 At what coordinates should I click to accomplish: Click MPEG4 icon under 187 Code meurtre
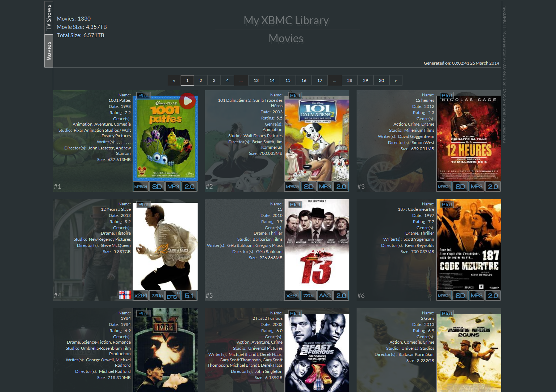444,296
